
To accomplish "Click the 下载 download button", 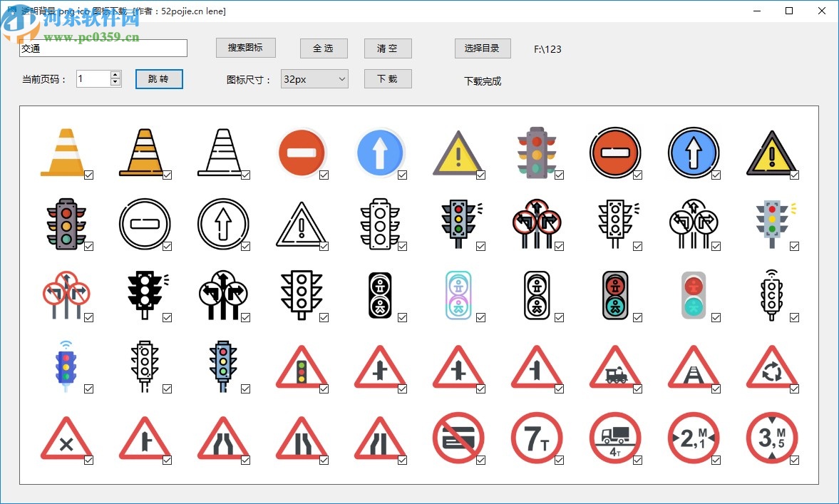I will [388, 78].
